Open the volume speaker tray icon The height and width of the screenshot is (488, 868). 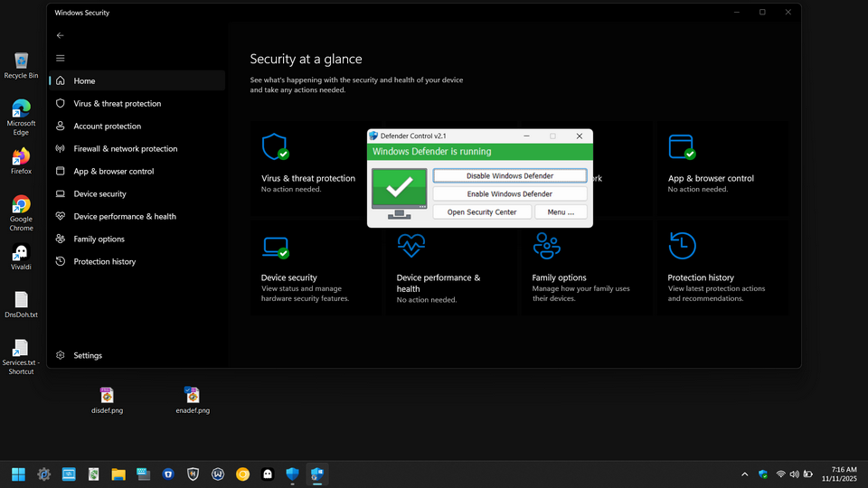pyautogui.click(x=795, y=474)
